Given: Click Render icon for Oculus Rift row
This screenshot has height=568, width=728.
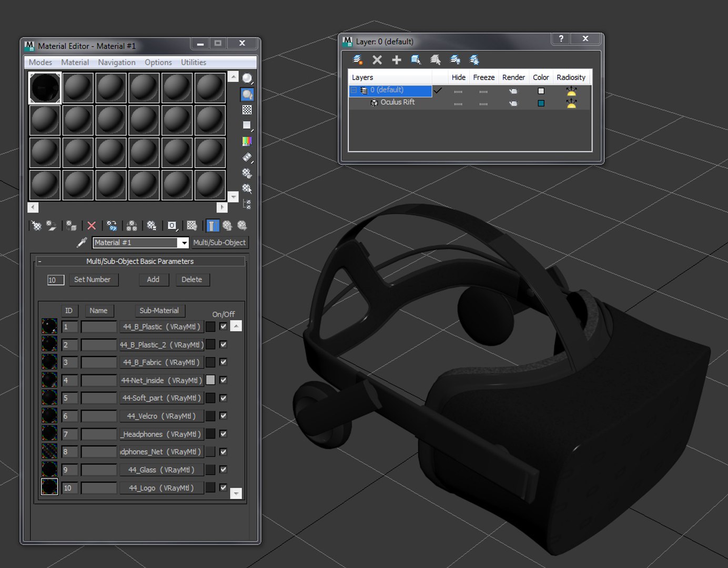Looking at the screenshot, I should [x=513, y=103].
